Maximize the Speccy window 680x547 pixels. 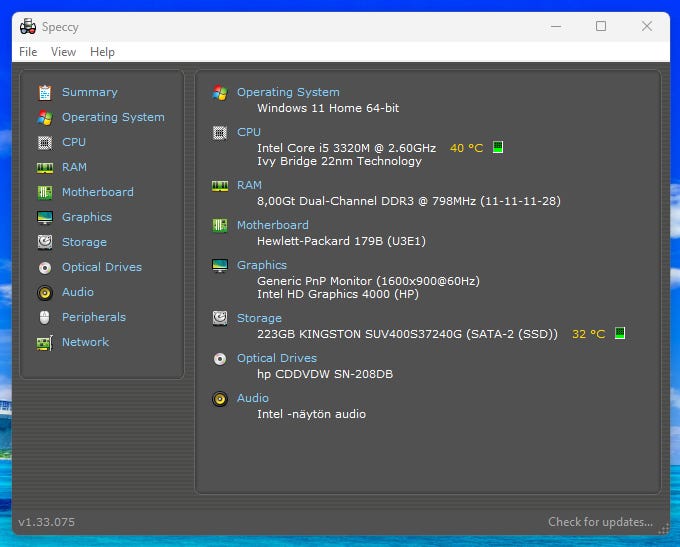point(601,26)
